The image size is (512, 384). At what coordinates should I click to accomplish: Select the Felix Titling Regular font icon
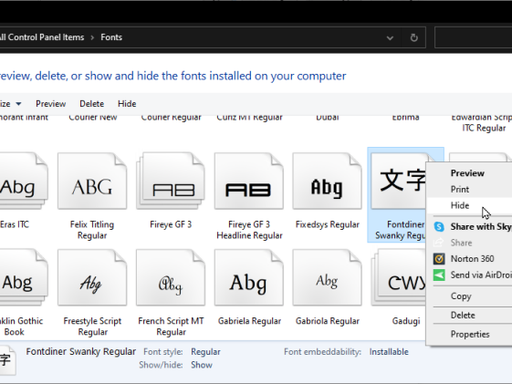pos(92,181)
